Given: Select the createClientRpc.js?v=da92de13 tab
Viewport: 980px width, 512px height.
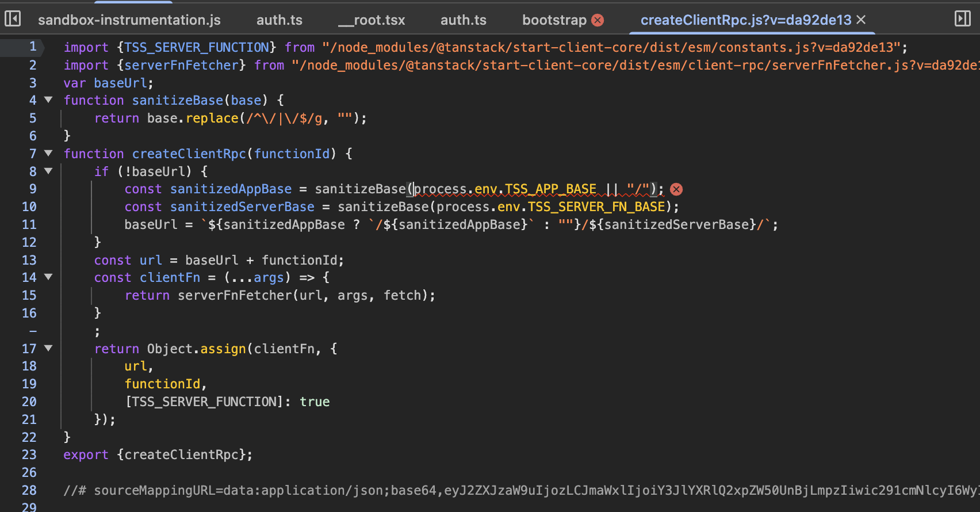Looking at the screenshot, I should pyautogui.click(x=746, y=20).
